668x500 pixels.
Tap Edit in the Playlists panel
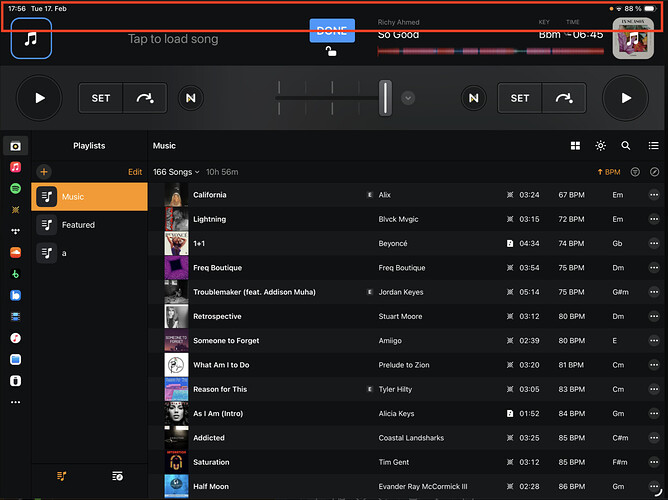click(135, 172)
